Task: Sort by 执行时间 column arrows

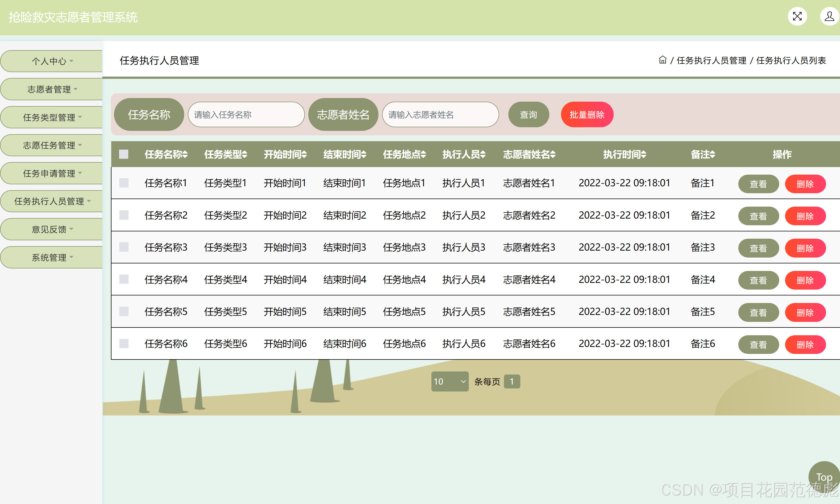Action: 644,155
